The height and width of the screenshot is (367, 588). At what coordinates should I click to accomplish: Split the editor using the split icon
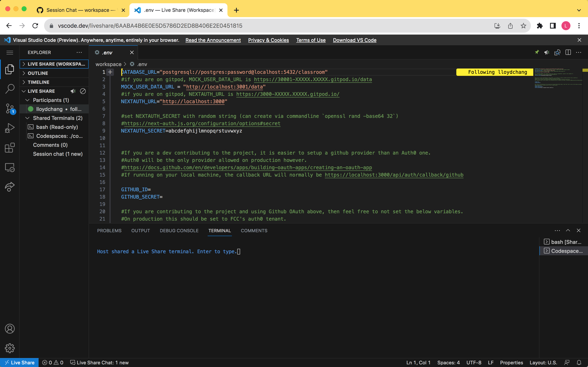[x=568, y=52]
